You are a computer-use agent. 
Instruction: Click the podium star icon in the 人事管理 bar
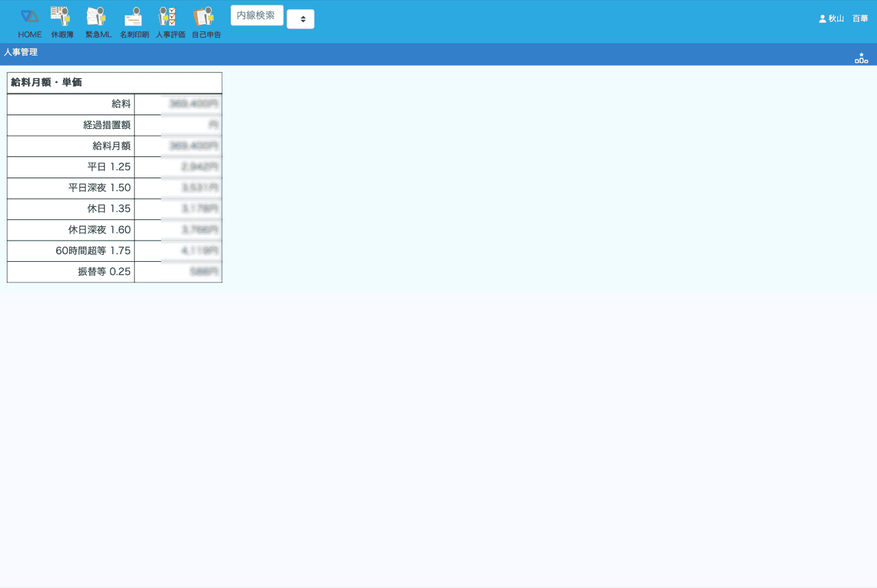(861, 58)
